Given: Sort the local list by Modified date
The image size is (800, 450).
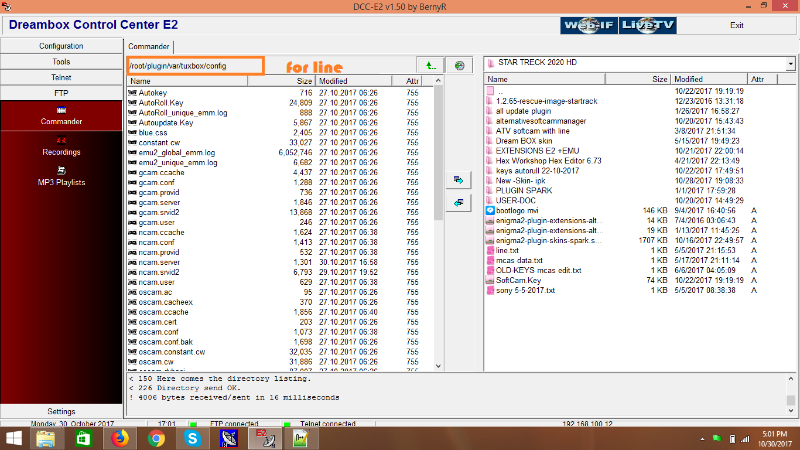Looking at the screenshot, I should [x=709, y=79].
